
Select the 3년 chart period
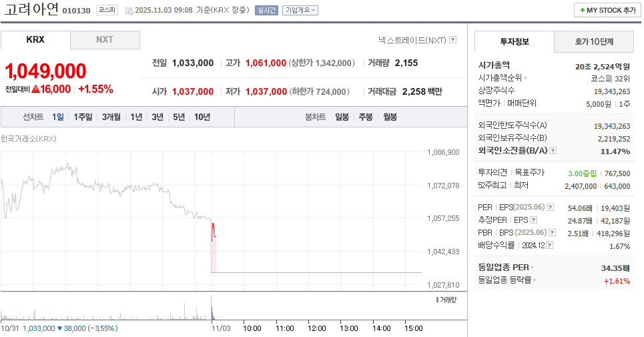coord(157,117)
